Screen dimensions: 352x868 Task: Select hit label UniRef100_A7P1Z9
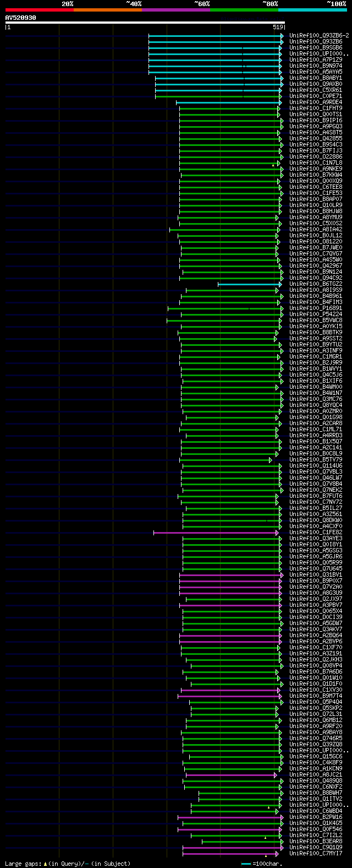pyautogui.click(x=316, y=59)
